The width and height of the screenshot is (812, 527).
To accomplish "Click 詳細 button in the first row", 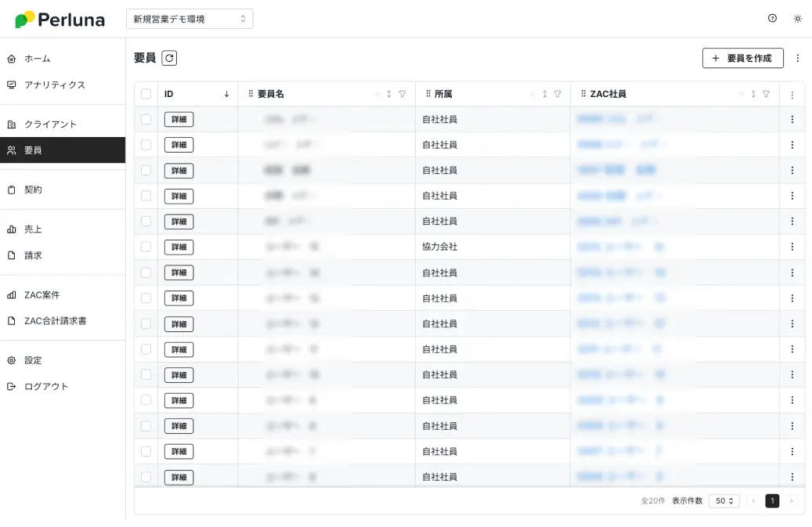I will pyautogui.click(x=179, y=119).
